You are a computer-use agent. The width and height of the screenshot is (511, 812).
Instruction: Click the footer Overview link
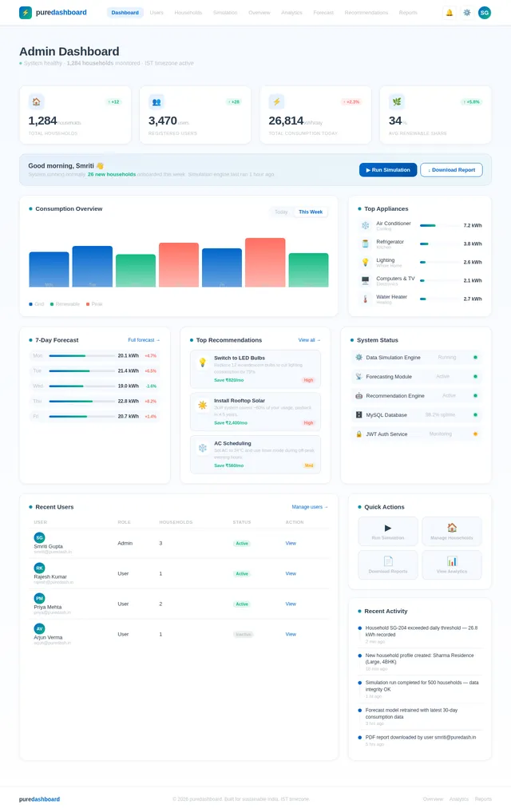tap(433, 799)
